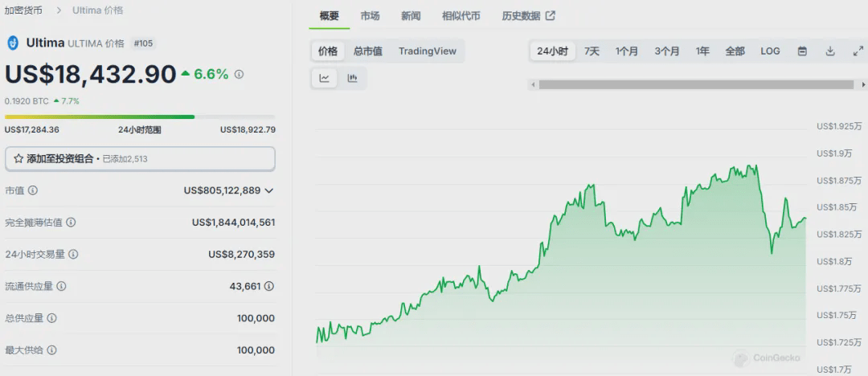The image size is (868, 376).
Task: Expand the market cap dropdown chevron
Action: coord(269,190)
